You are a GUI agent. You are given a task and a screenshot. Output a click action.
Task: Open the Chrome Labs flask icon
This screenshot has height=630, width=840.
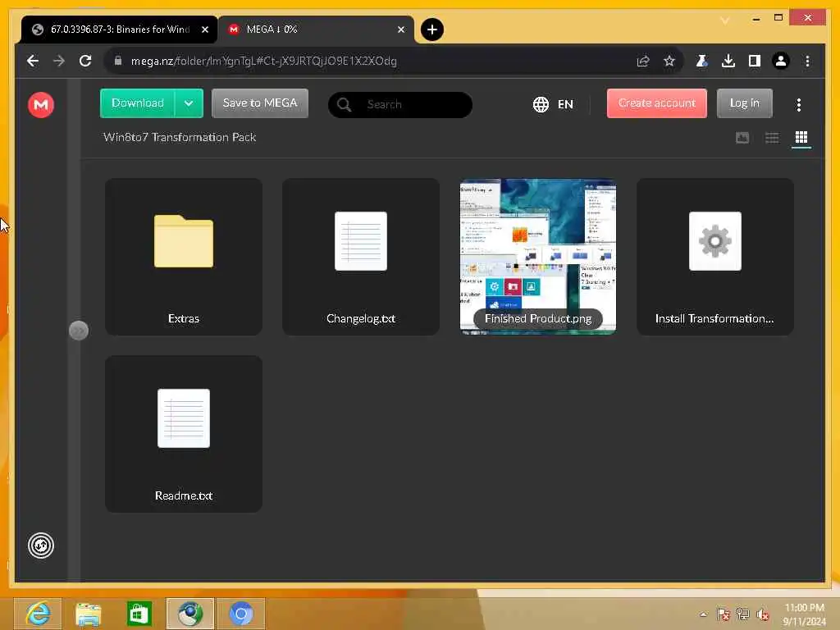click(x=702, y=61)
